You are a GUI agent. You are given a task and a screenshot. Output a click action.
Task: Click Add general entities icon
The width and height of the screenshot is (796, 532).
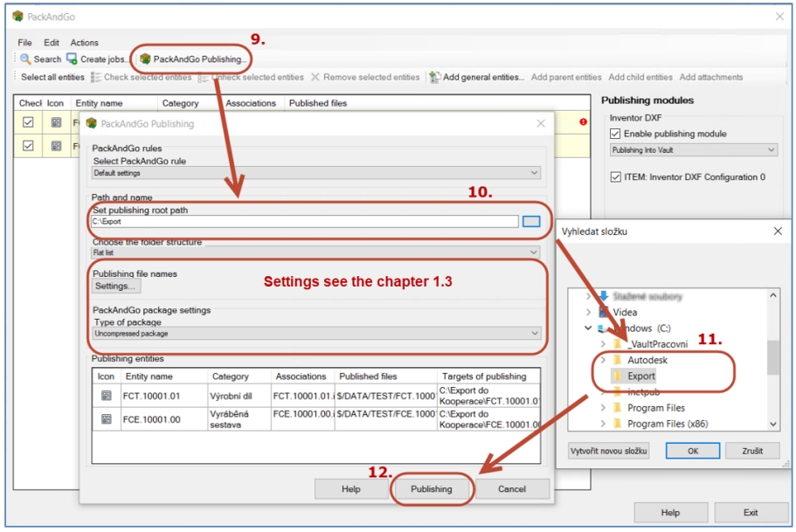coord(435,78)
